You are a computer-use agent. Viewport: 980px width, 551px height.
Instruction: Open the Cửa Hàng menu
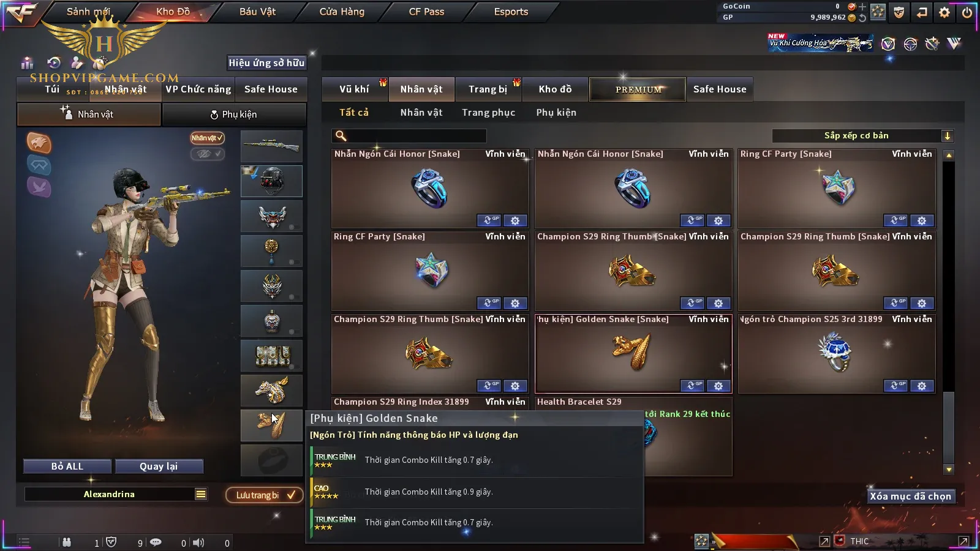pyautogui.click(x=342, y=12)
